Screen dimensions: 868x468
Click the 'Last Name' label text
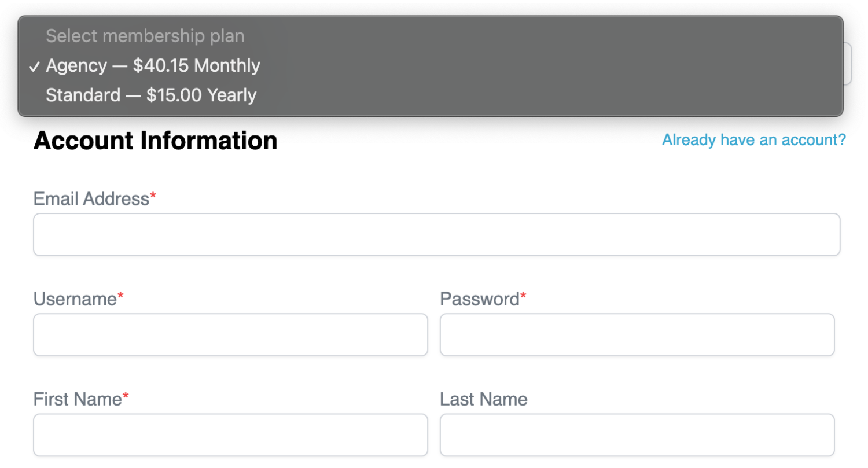484,399
